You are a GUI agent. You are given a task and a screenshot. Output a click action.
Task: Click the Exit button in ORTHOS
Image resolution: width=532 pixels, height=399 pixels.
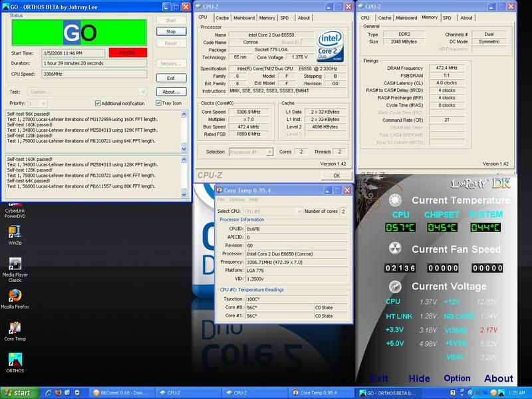[171, 78]
